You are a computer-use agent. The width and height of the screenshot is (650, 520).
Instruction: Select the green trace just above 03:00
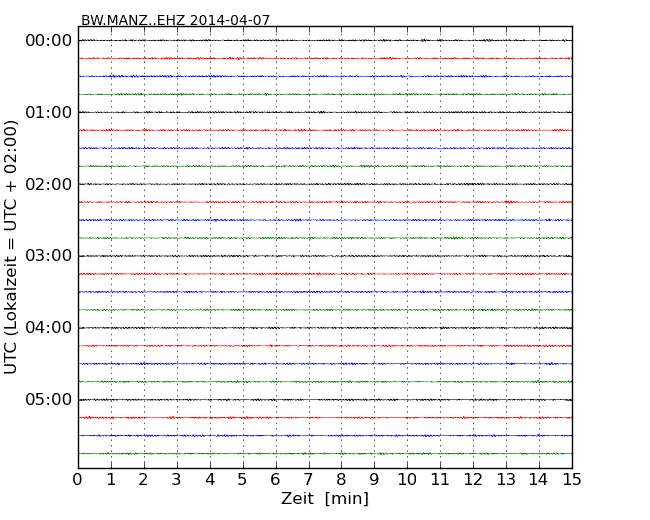(x=325, y=238)
